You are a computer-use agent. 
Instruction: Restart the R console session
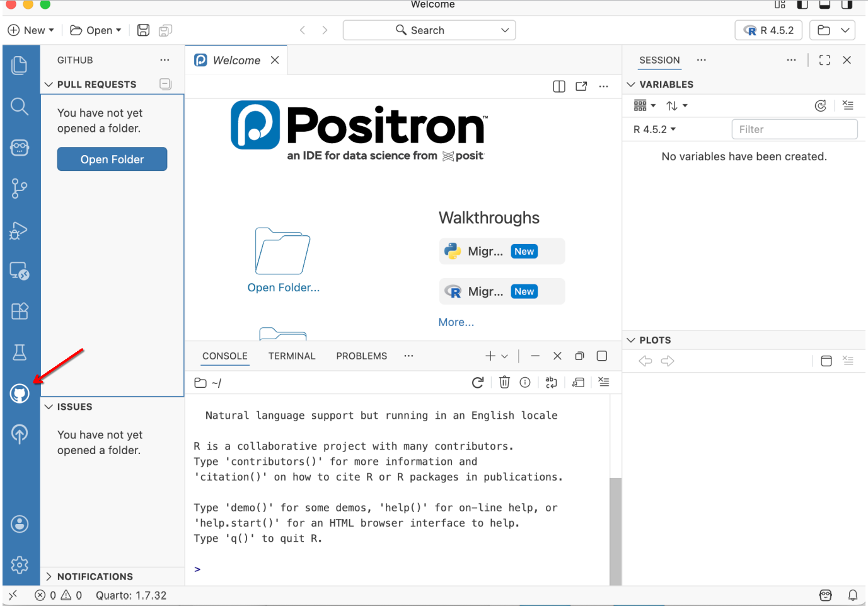coord(478,382)
